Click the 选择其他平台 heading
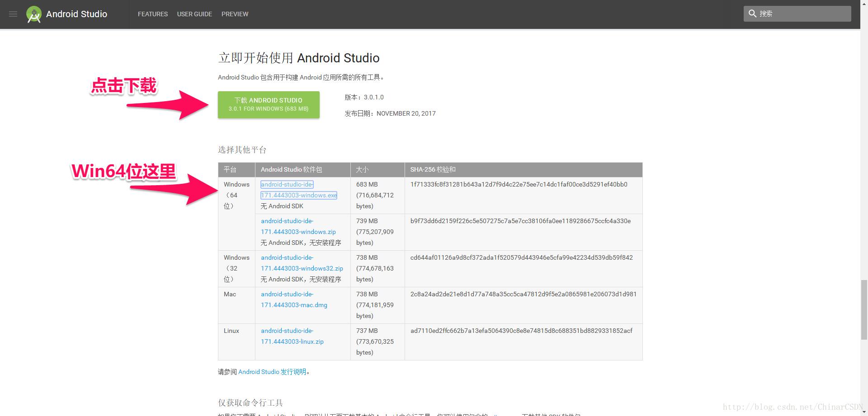Image resolution: width=868 pixels, height=416 pixels. (x=242, y=150)
